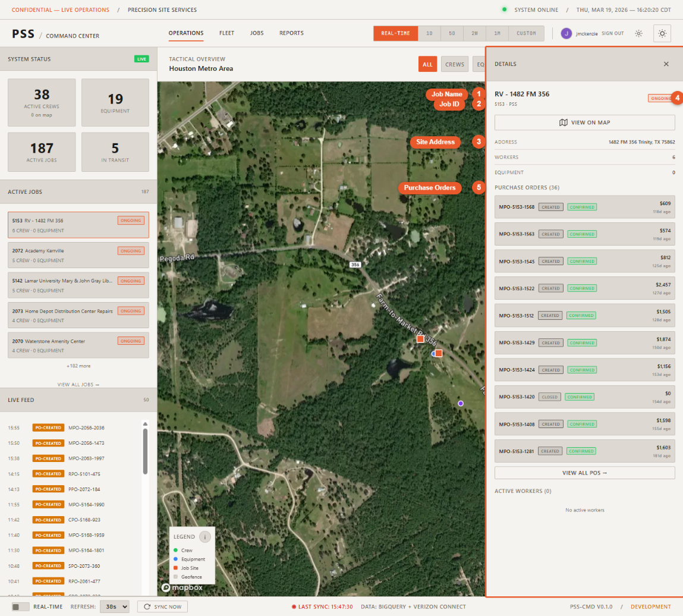The height and width of the screenshot is (616, 683).
Task: Switch to the FLEET tab
Action: pyautogui.click(x=226, y=33)
